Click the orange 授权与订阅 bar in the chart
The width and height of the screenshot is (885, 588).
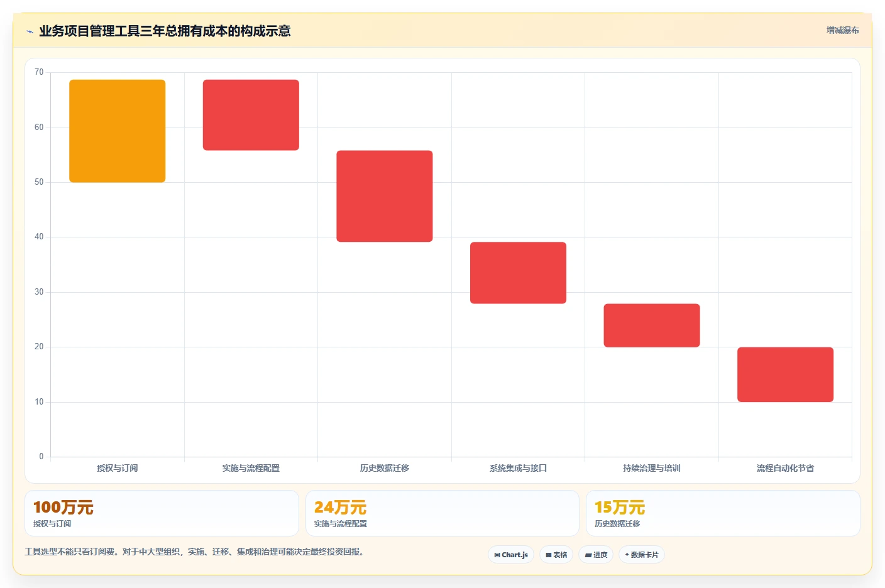point(118,131)
